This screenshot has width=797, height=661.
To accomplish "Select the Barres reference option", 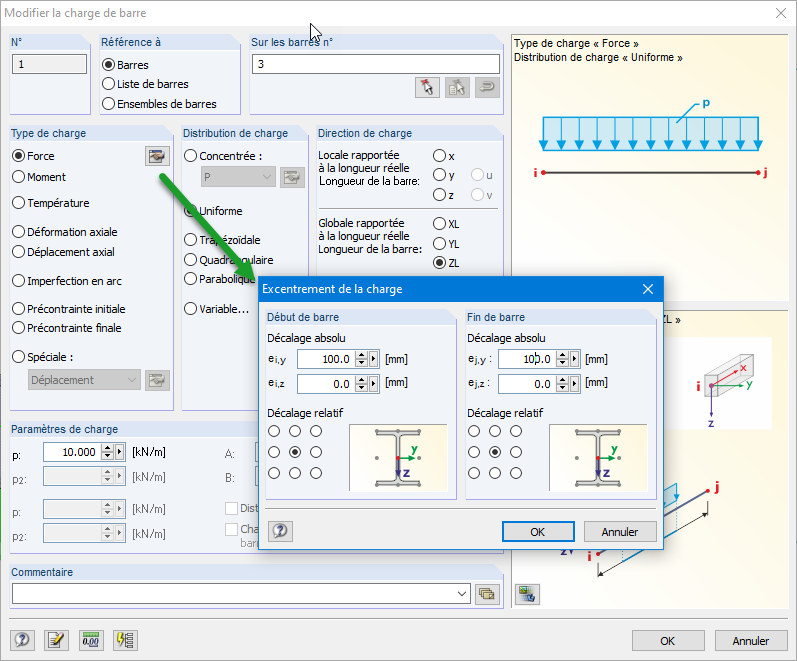I will (108, 65).
